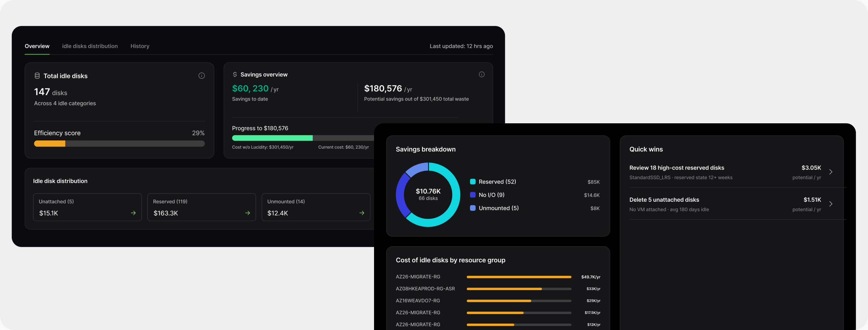This screenshot has width=868, height=330.
Task: Open Unmounted (14) card arrow
Action: (x=362, y=213)
